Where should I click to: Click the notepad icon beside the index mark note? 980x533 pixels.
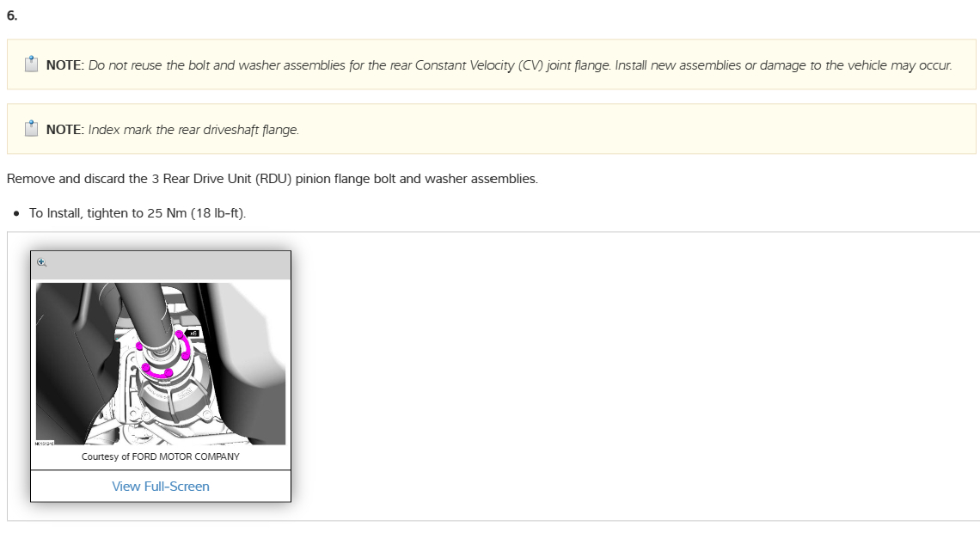[x=31, y=129]
